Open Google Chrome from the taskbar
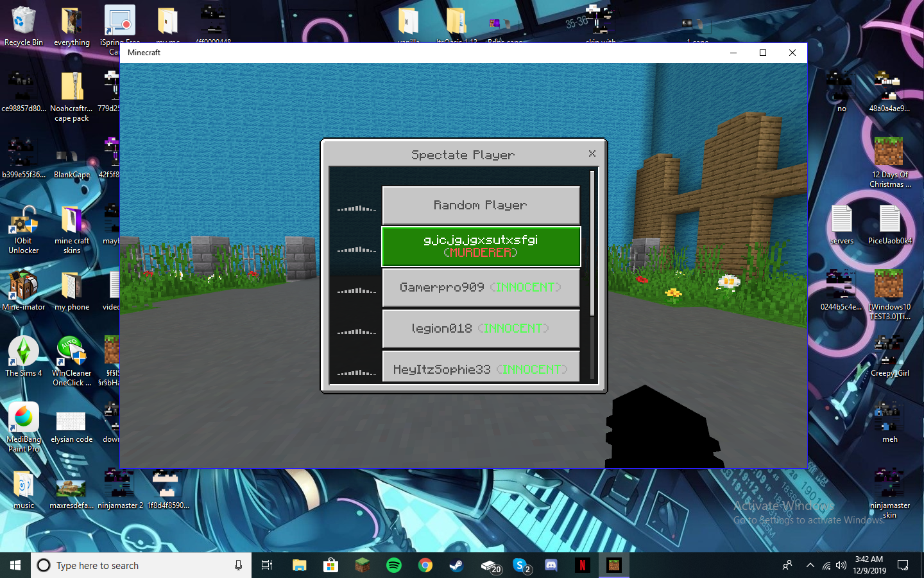Image resolution: width=924 pixels, height=578 pixels. (425, 565)
